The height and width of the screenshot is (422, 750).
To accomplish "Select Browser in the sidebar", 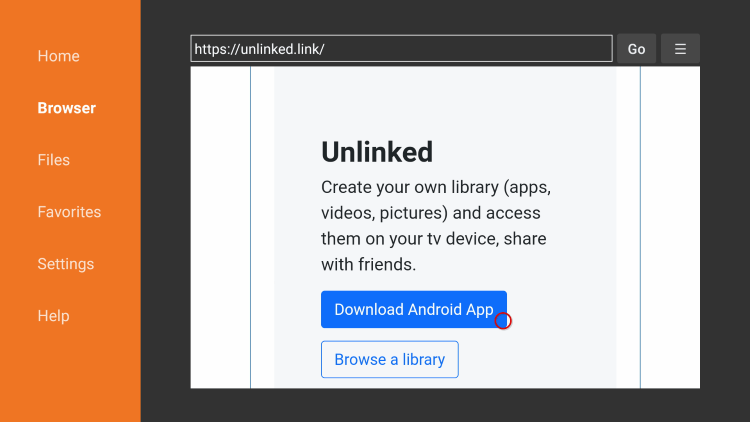I will click(66, 108).
